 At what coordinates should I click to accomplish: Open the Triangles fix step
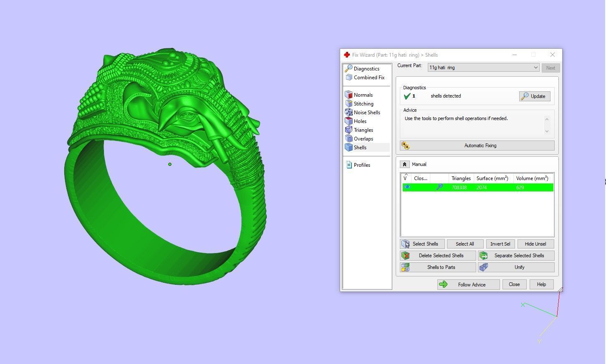tap(359, 130)
